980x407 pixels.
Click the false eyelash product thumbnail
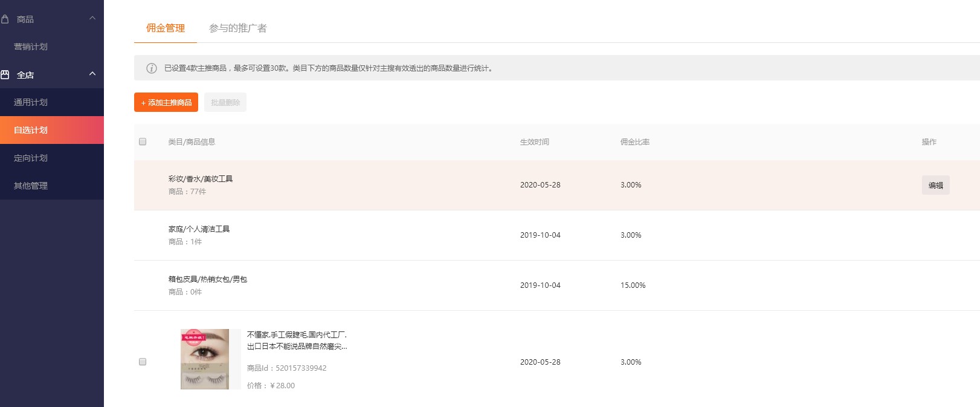(205, 359)
